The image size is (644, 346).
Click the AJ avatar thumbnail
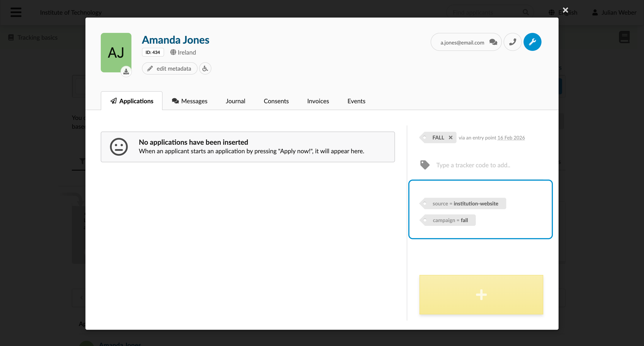coord(116,53)
